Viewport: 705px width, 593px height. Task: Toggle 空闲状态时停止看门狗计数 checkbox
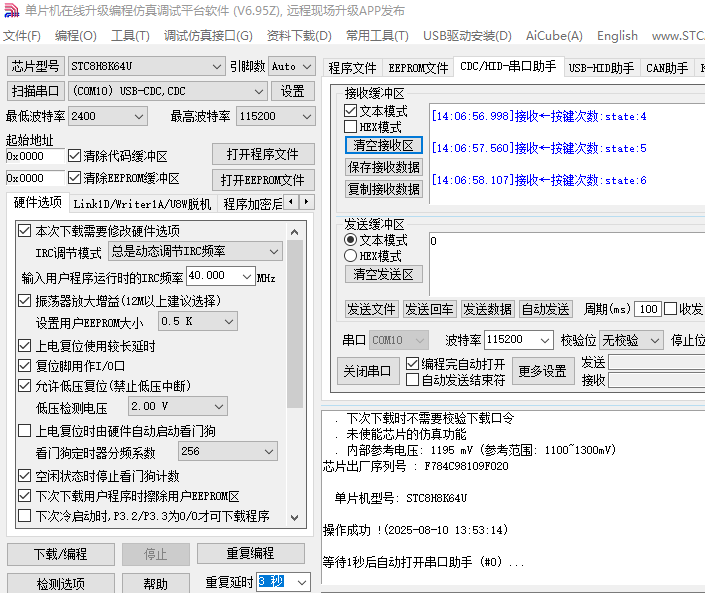click(x=24, y=475)
